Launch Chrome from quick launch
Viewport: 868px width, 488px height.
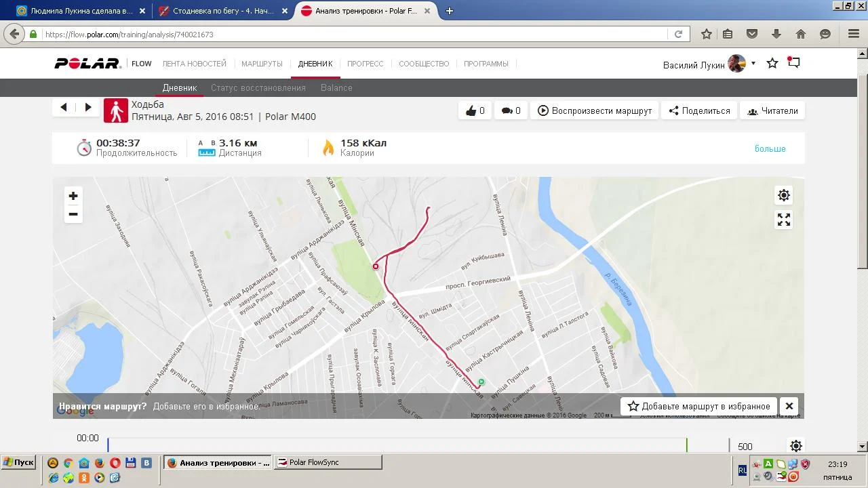pos(68,463)
